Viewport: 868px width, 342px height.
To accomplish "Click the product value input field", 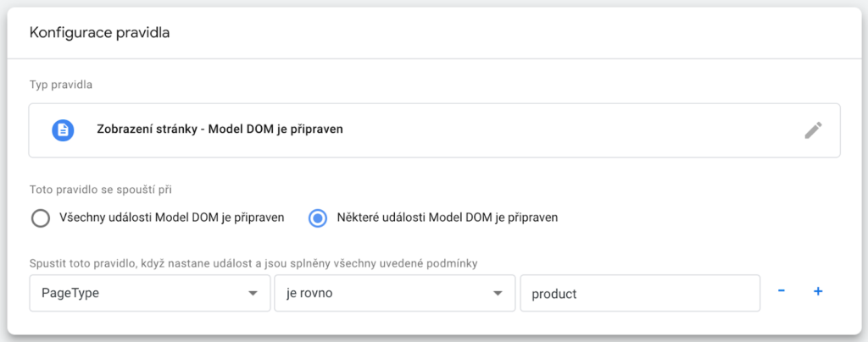I will [x=640, y=294].
